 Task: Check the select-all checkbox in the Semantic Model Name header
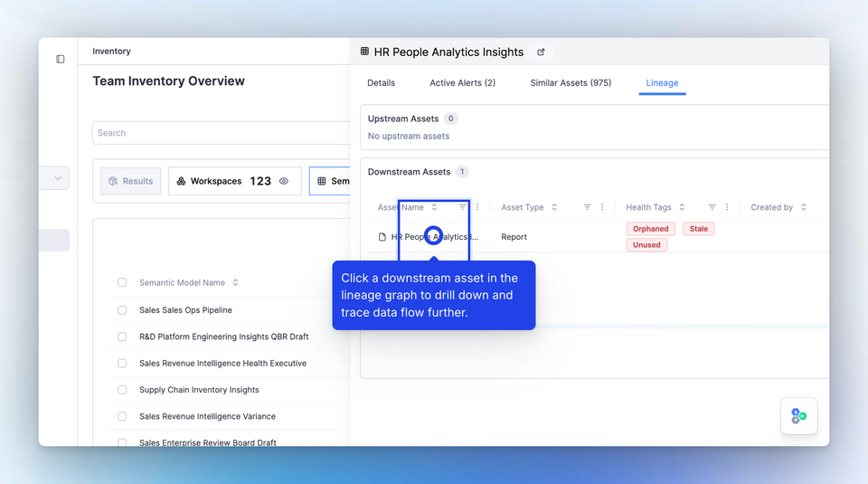[122, 282]
